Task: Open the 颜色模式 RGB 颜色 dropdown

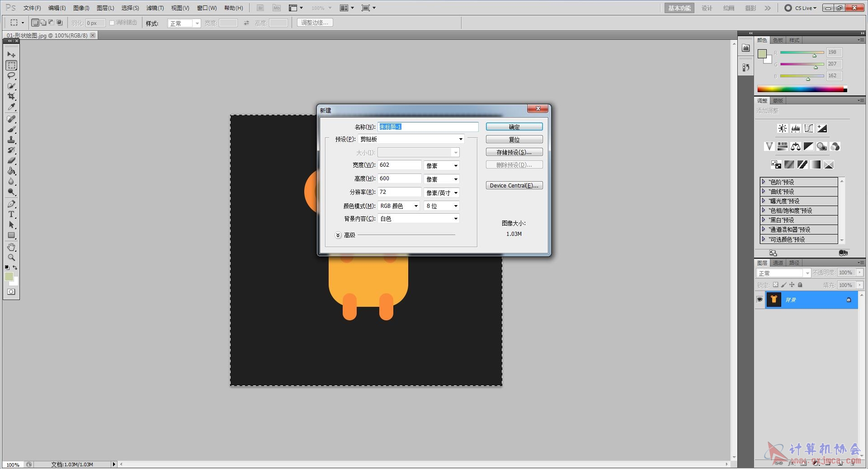Action: [x=399, y=206]
